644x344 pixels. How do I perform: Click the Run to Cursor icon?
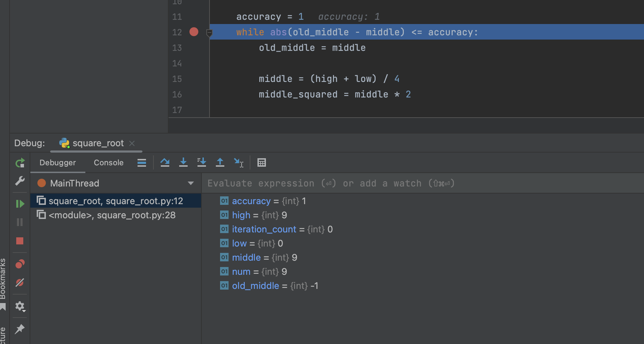tap(239, 162)
